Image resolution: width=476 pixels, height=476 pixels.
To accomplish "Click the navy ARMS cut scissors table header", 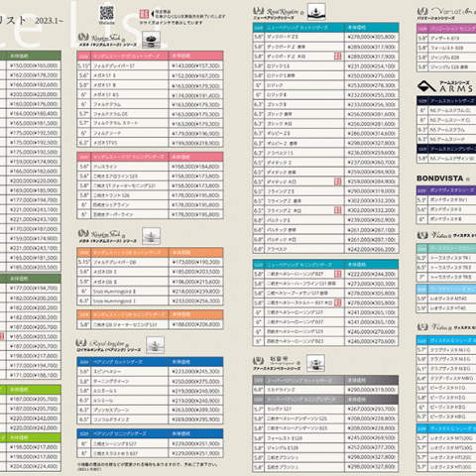I will pos(446,100).
